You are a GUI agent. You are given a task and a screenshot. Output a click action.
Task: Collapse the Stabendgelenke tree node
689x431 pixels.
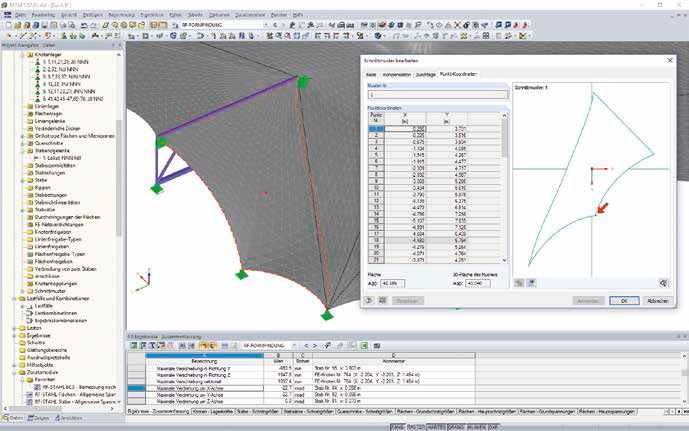[22, 151]
